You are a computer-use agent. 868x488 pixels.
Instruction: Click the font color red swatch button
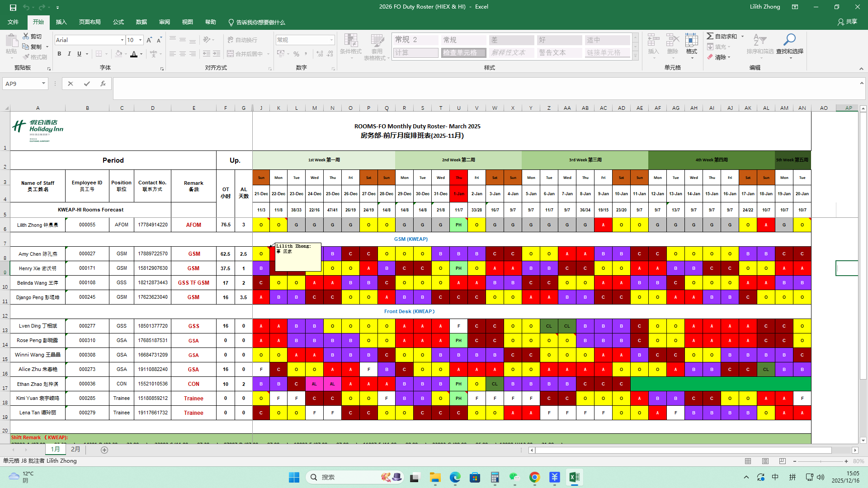[134, 54]
